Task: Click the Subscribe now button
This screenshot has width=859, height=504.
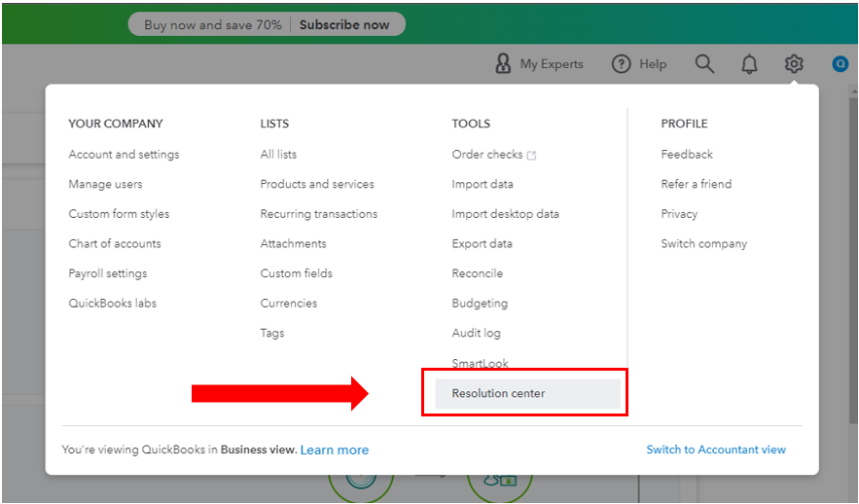Action: point(344,24)
